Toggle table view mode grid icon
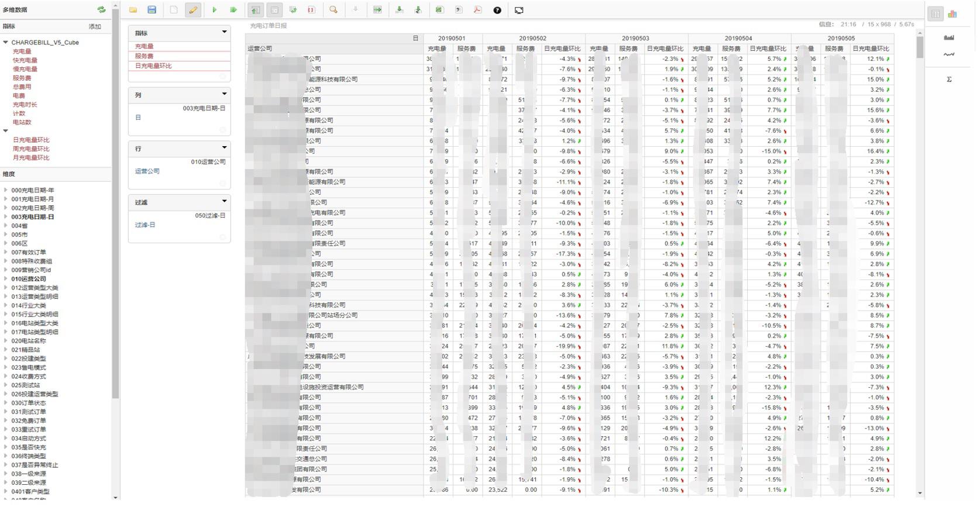The image size is (980, 507). [936, 14]
